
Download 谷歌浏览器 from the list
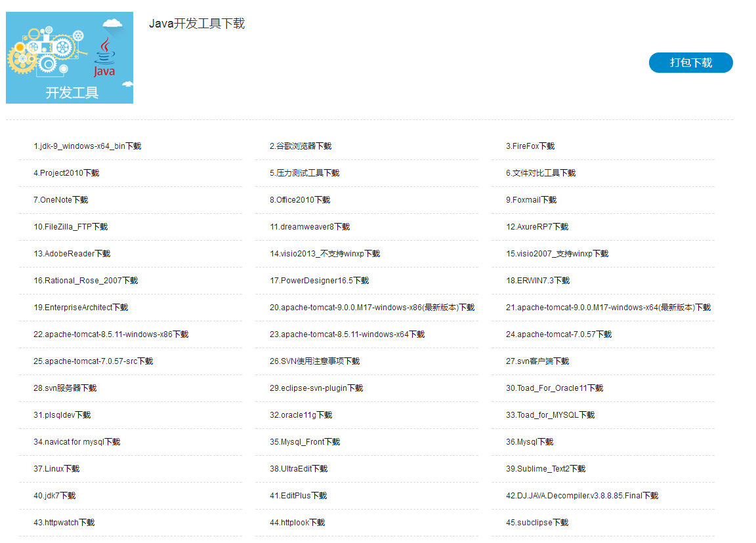pos(301,146)
